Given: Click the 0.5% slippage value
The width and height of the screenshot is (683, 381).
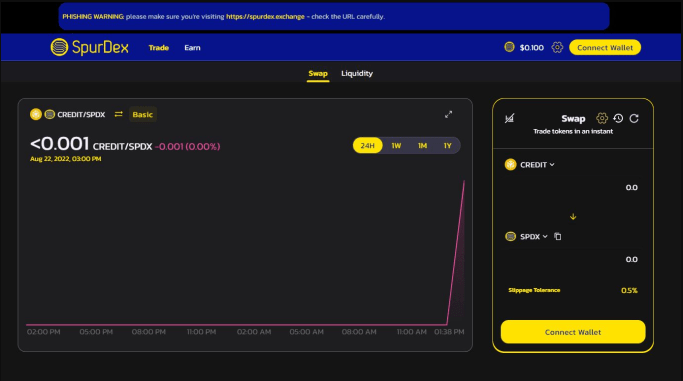Looking at the screenshot, I should pyautogui.click(x=629, y=290).
